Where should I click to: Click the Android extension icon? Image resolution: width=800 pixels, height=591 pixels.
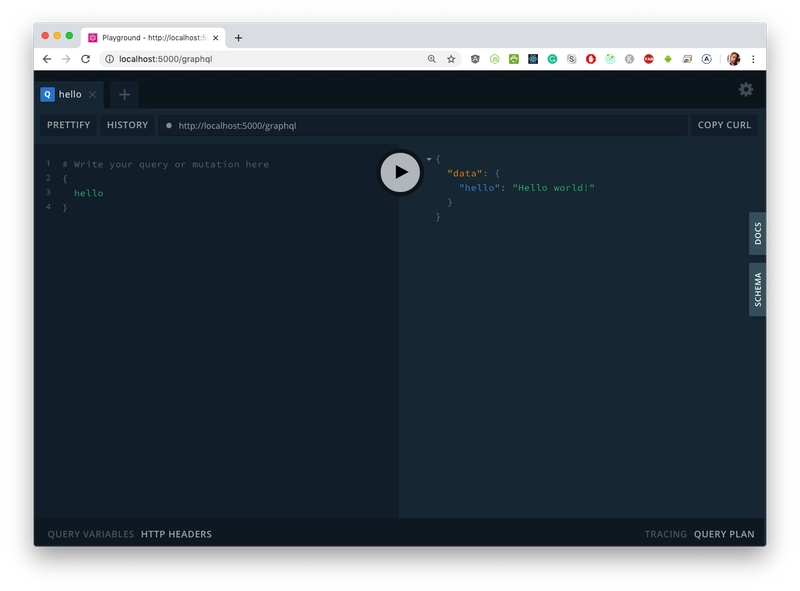pos(668,59)
